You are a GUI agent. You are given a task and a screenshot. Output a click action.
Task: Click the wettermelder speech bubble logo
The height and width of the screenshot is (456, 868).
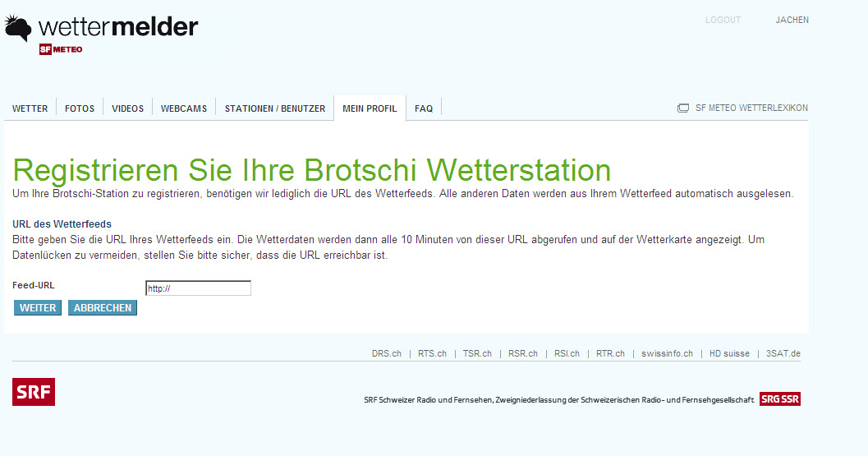(x=18, y=28)
